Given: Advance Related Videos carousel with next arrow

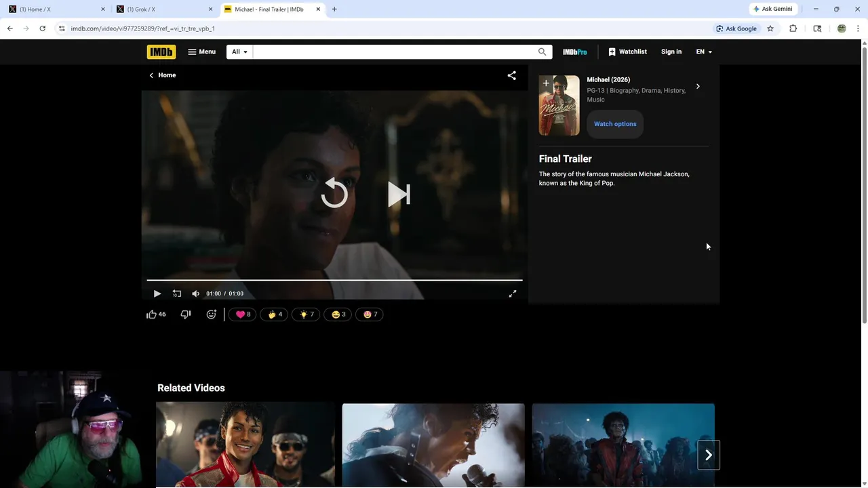Looking at the screenshot, I should [709, 455].
